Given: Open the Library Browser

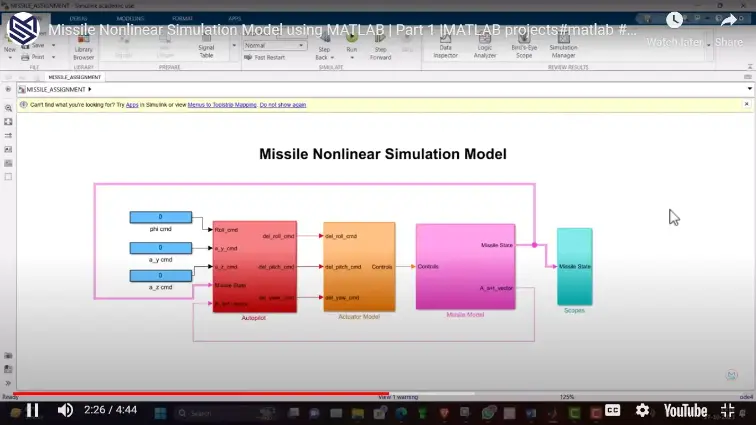Looking at the screenshot, I should (x=83, y=51).
